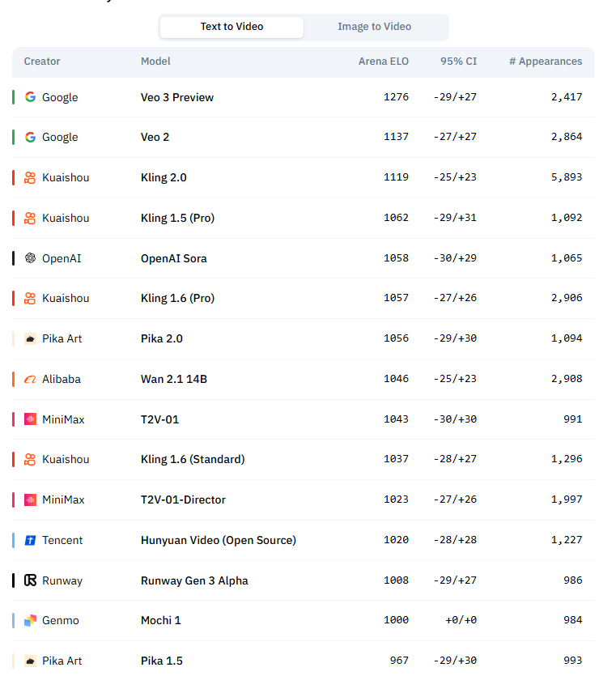Click the MiniMax logo in the T2V-01 row
This screenshot has height=676, width=616.
coord(30,419)
